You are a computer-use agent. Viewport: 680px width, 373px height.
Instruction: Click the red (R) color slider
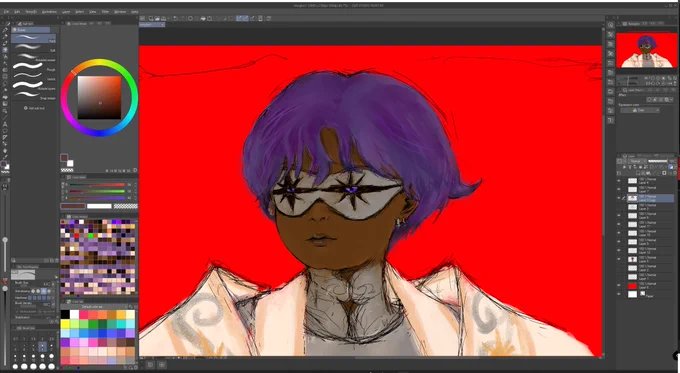click(x=97, y=185)
